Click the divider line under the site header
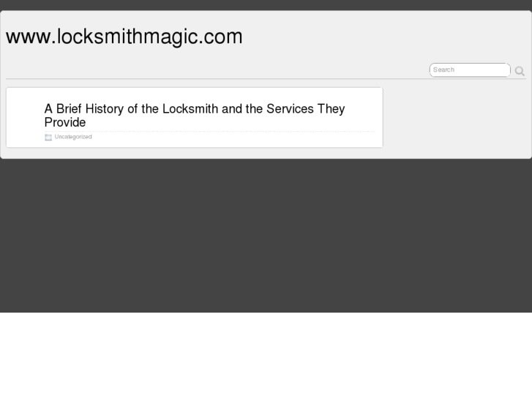The image size is (532, 399). tap(220, 78)
